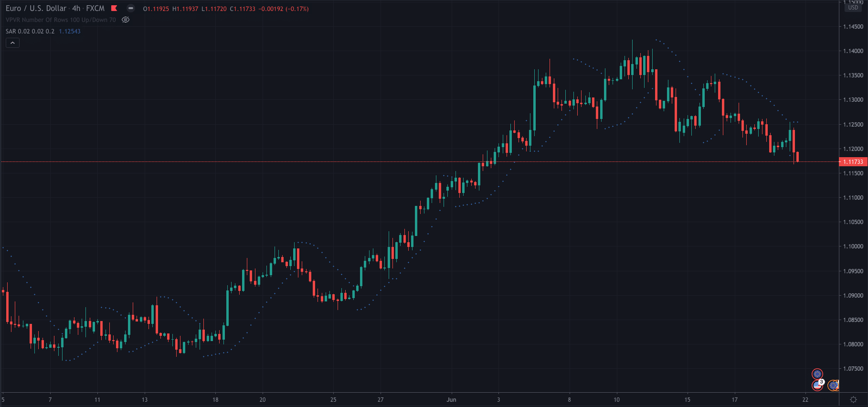The height and width of the screenshot is (407, 868).
Task: Click the 27 date label on time axis
Action: 381,400
